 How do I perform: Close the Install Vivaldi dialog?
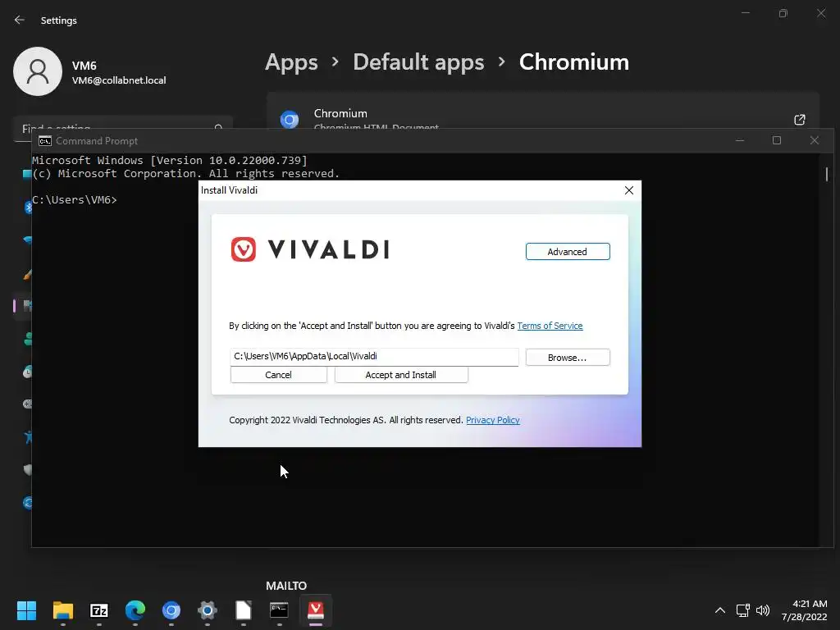click(629, 190)
